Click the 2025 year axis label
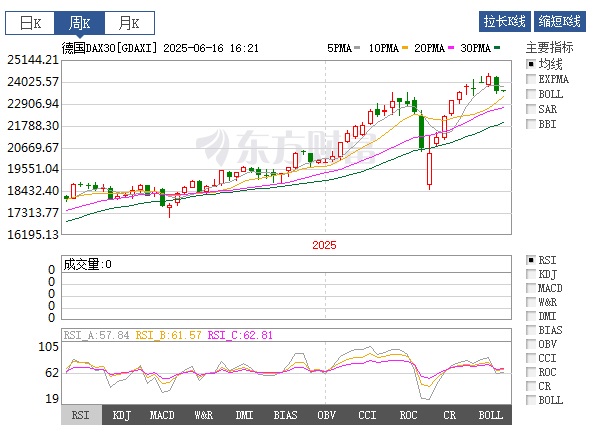 [x=324, y=245]
